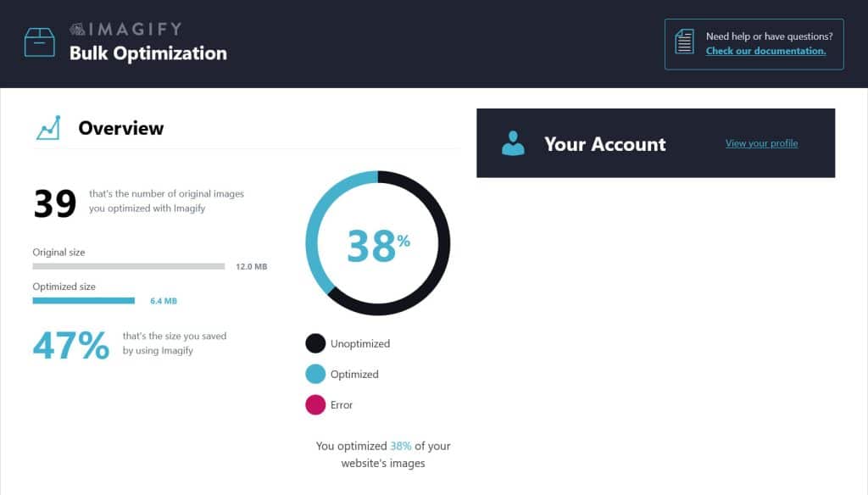The width and height of the screenshot is (868, 495).
Task: Click the Imagify box icon in header
Action: [x=39, y=42]
